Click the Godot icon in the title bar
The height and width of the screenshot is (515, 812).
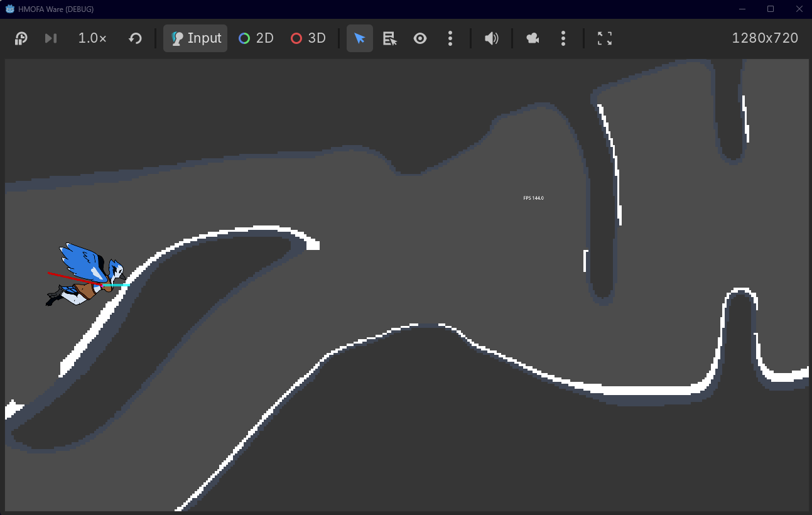point(10,9)
